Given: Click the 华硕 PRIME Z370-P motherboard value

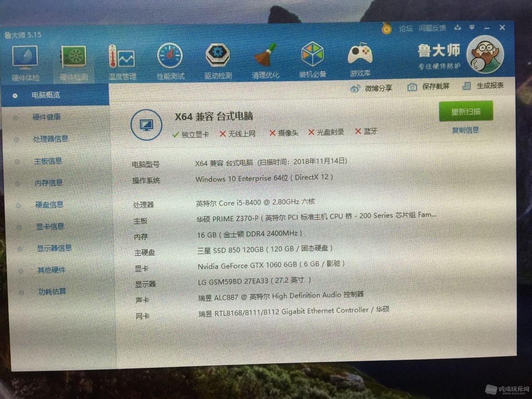Looking at the screenshot, I should [x=316, y=217].
